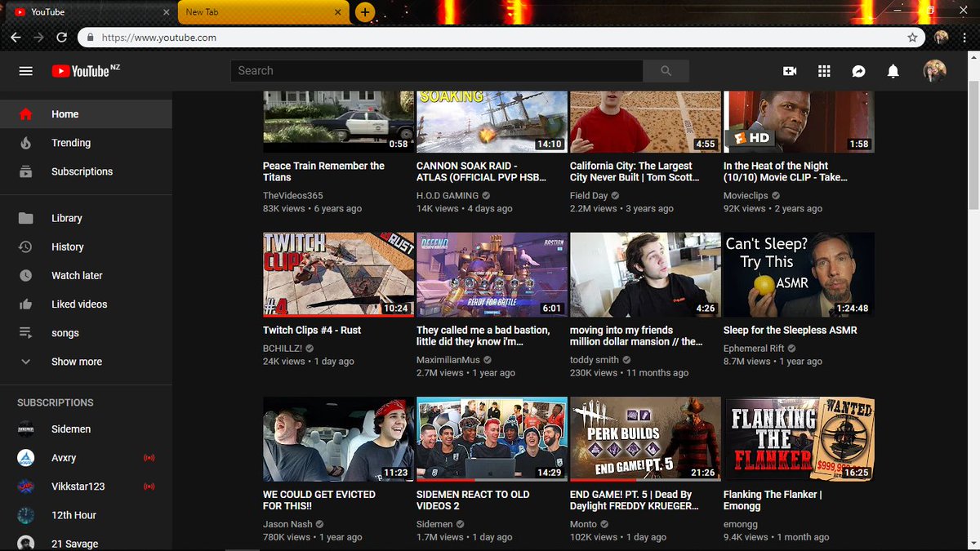Click the YouTube NZ logo
The width and height of the screenshot is (980, 551).
click(86, 71)
